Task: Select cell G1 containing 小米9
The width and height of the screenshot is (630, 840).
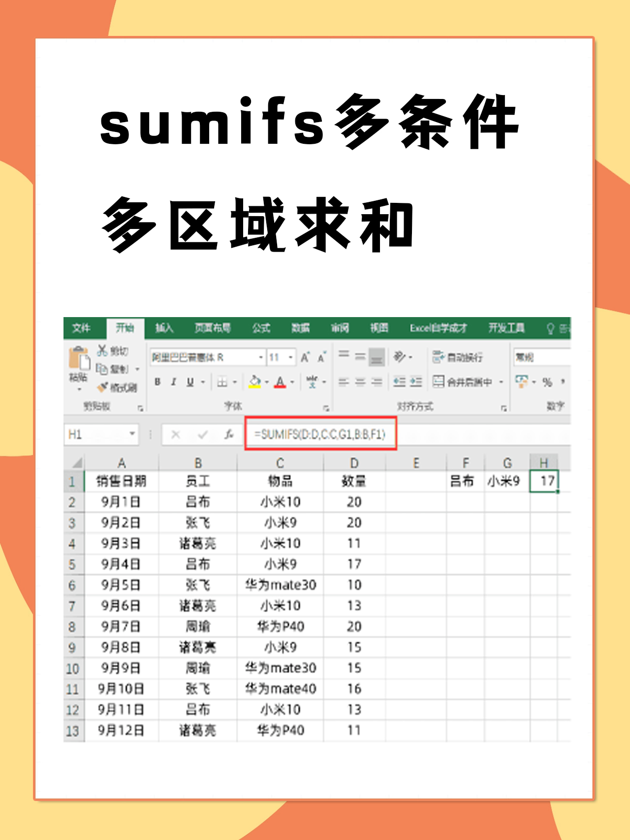Action: pyautogui.click(x=507, y=481)
